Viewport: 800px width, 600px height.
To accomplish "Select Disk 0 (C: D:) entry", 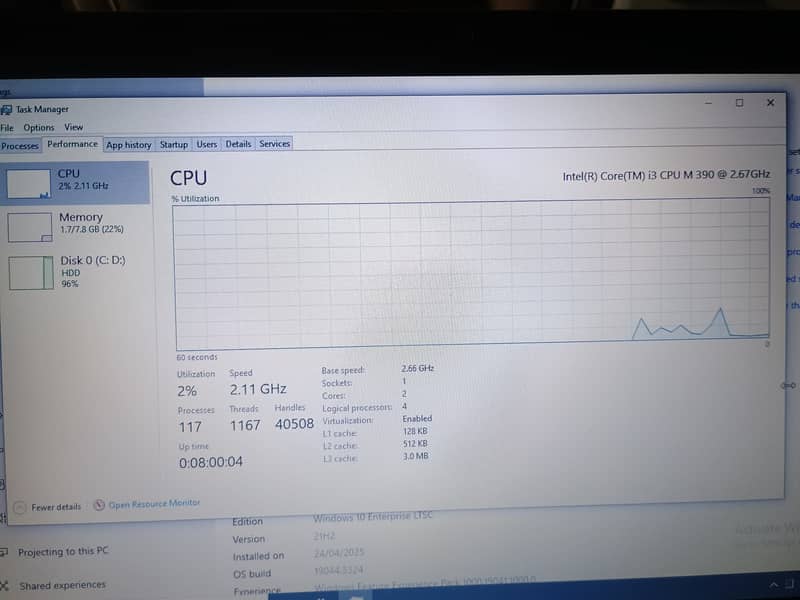I will [76, 272].
